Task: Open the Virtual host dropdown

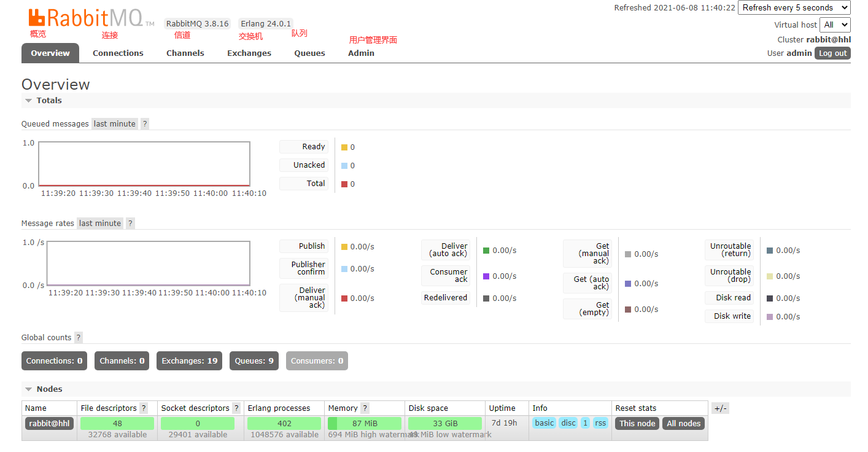Action: click(835, 25)
